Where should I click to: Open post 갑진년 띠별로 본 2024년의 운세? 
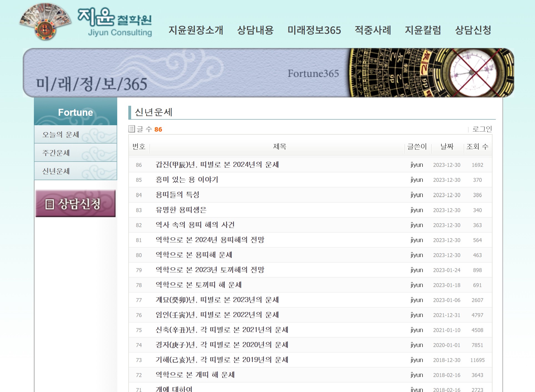click(x=217, y=165)
